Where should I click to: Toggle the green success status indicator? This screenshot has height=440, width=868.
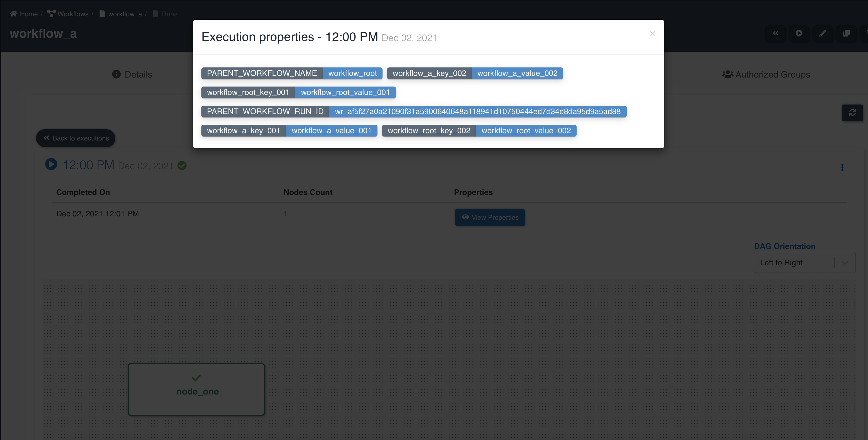tap(182, 165)
